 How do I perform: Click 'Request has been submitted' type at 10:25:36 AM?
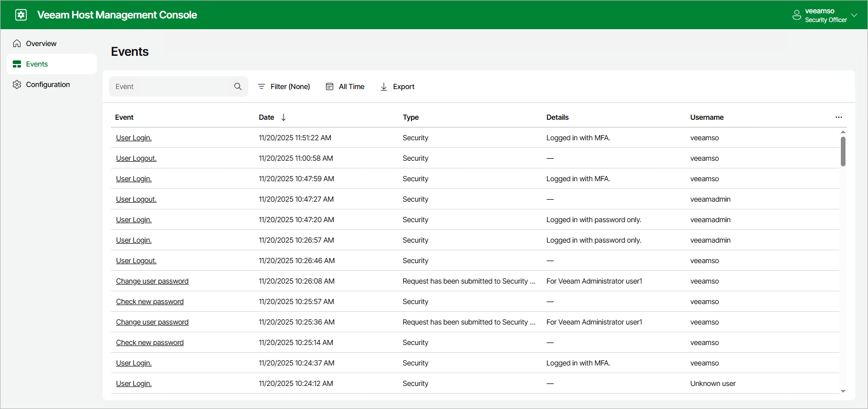tap(469, 322)
